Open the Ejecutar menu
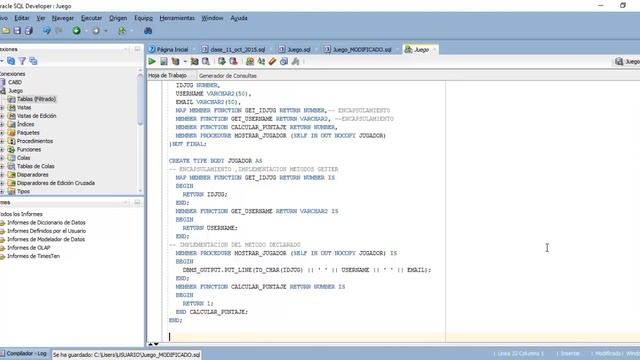 pos(91,18)
